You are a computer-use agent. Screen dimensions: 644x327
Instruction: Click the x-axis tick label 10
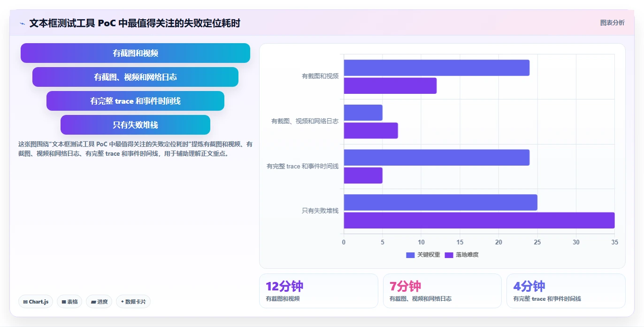[421, 242]
